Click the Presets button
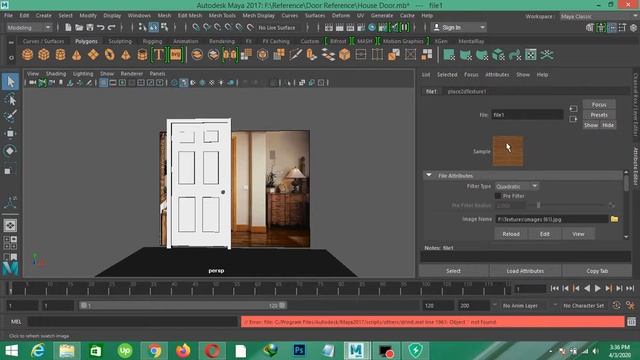Image resolution: width=640 pixels, height=360 pixels. click(x=599, y=115)
